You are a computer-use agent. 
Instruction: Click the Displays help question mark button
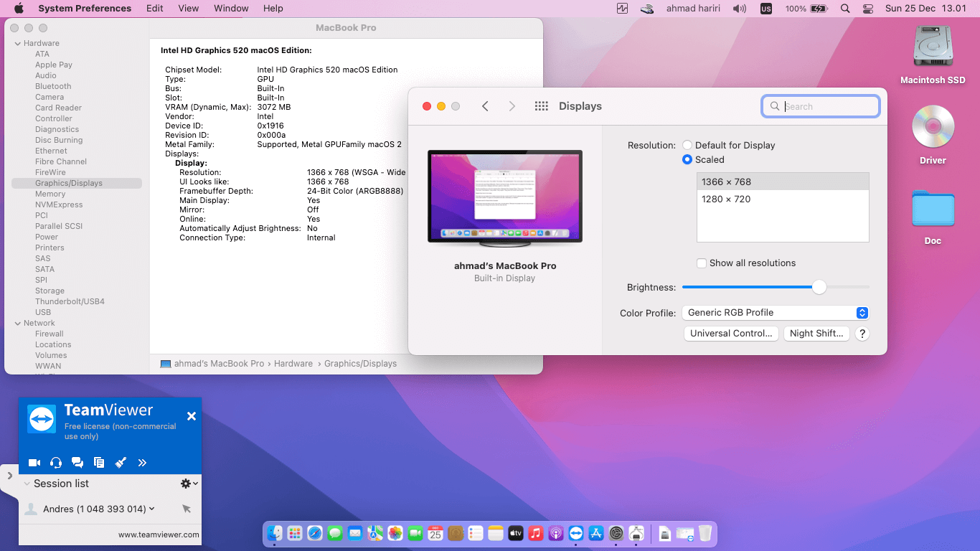point(863,334)
